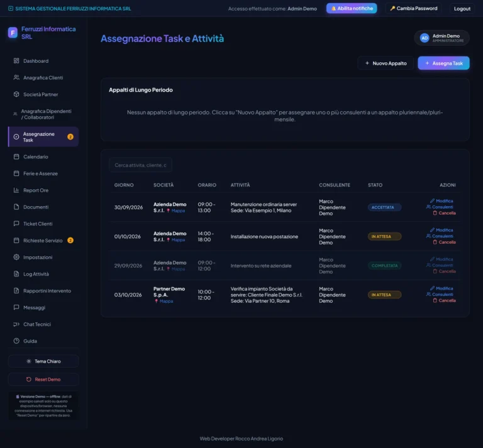This screenshot has width=483, height=448.
Task: Click the Documenti file icon
Action: point(16,207)
